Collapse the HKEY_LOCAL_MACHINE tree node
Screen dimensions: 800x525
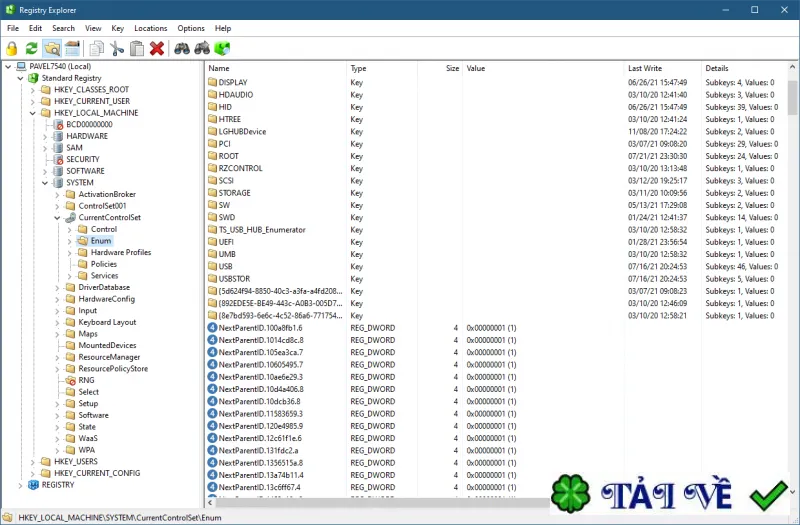click(x=33, y=113)
